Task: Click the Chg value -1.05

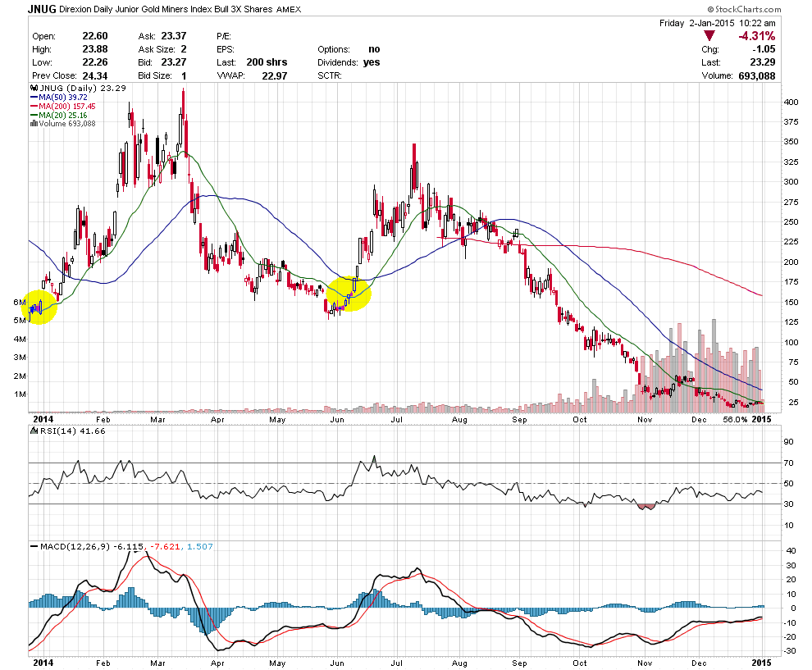Action: (764, 49)
